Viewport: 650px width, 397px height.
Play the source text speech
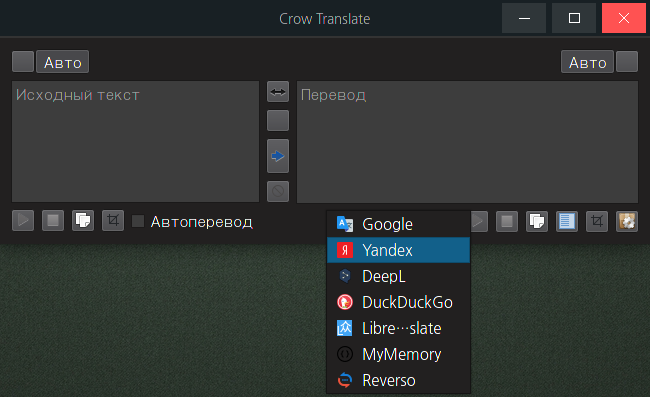[23, 220]
